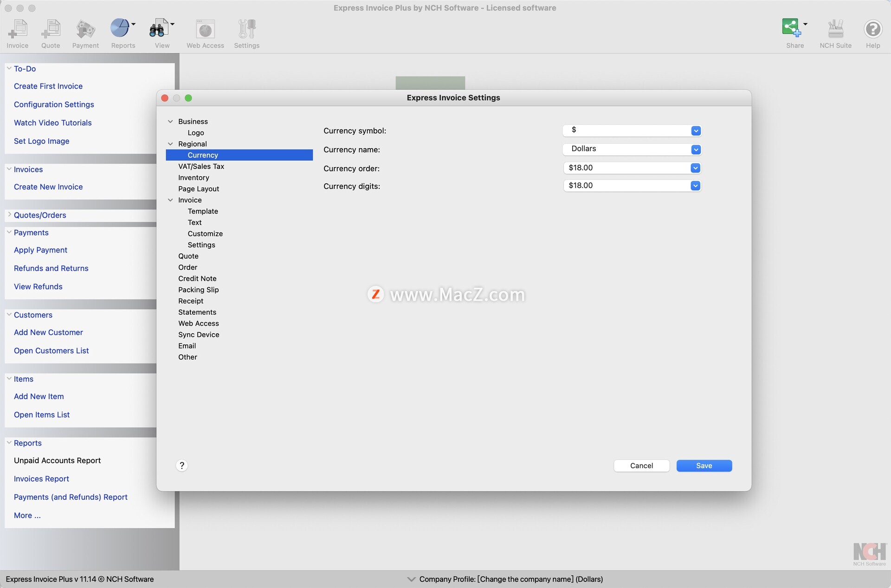The width and height of the screenshot is (891, 588).
Task: Open the Reports pie chart icon
Action: [120, 28]
